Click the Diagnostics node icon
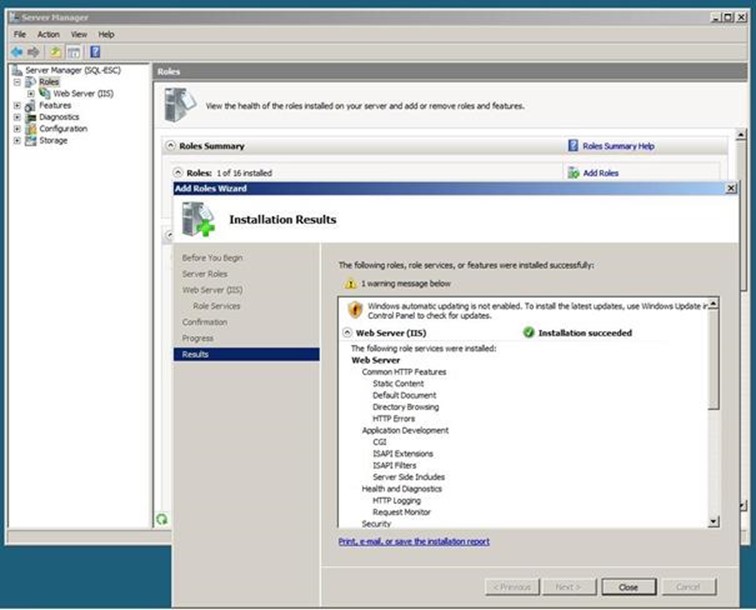This screenshot has width=756, height=610. click(x=30, y=117)
